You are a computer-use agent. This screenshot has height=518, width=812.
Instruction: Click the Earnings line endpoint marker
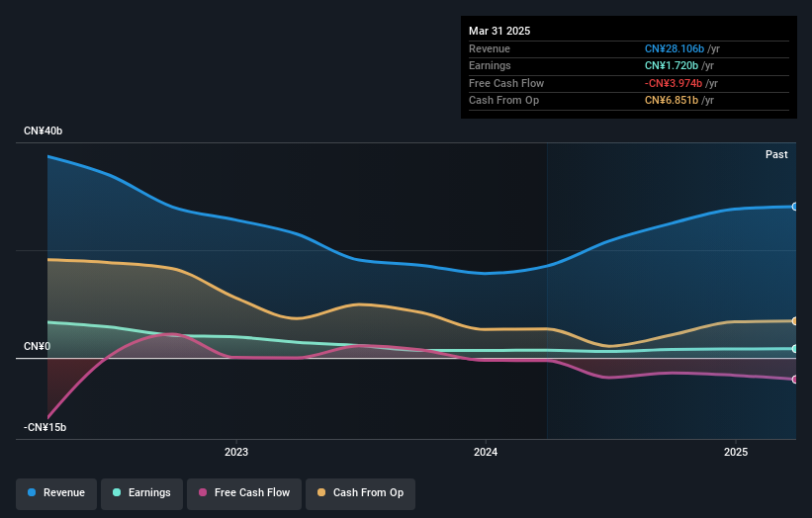click(794, 349)
